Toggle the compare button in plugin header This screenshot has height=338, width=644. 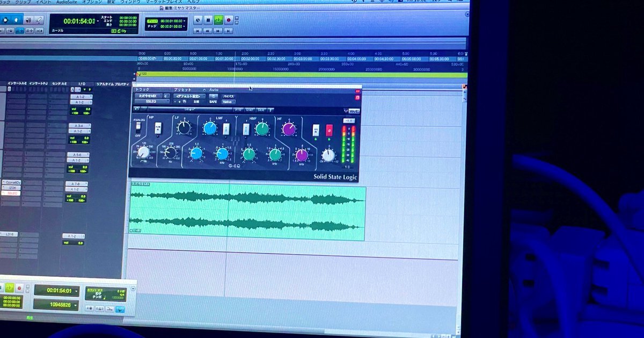(x=196, y=102)
